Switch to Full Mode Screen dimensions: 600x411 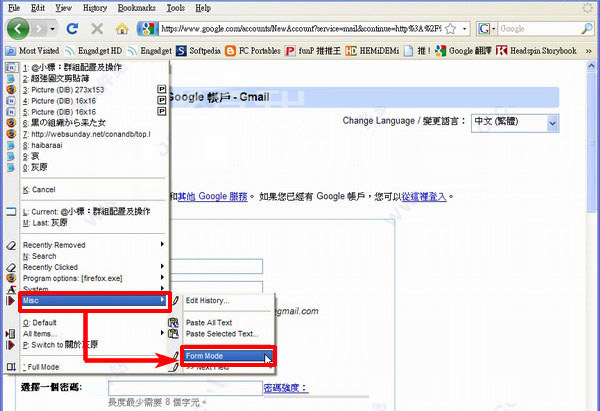94,367
